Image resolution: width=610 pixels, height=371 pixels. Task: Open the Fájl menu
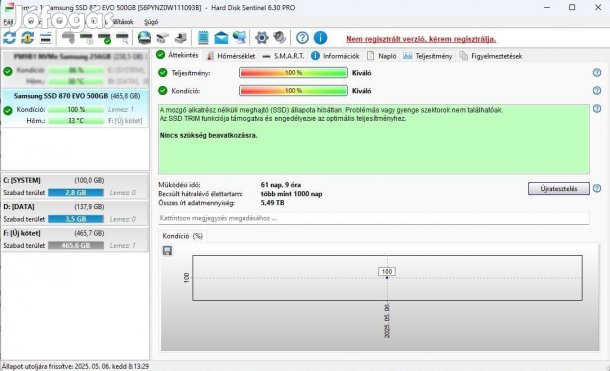coord(8,22)
